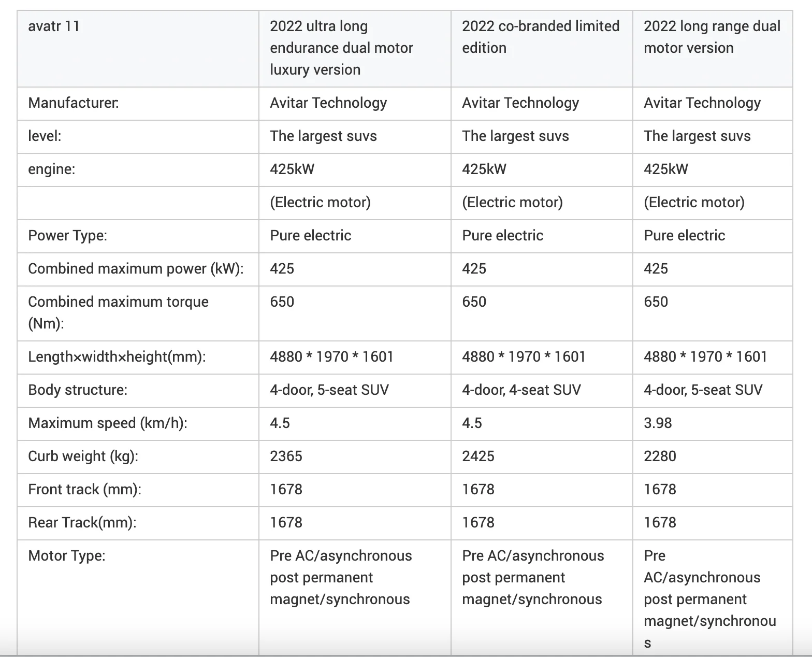Click the "Length×width×height(mm):" row label

pyautogui.click(x=117, y=356)
